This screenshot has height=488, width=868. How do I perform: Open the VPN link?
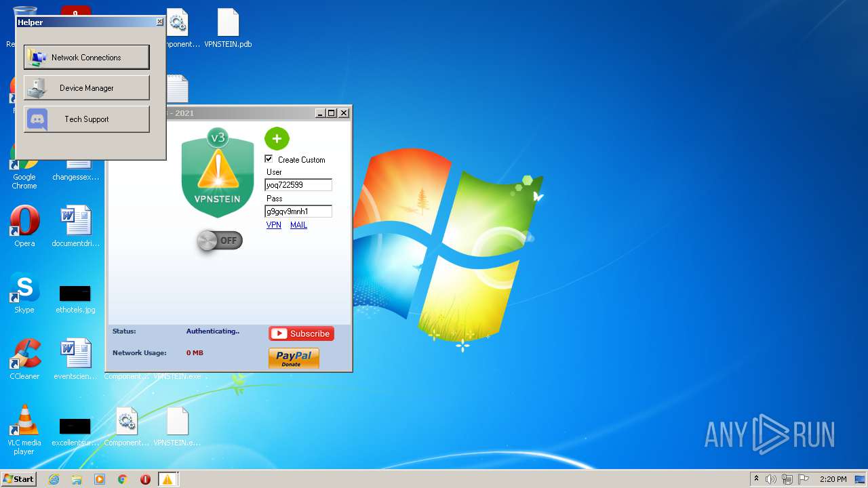(273, 225)
